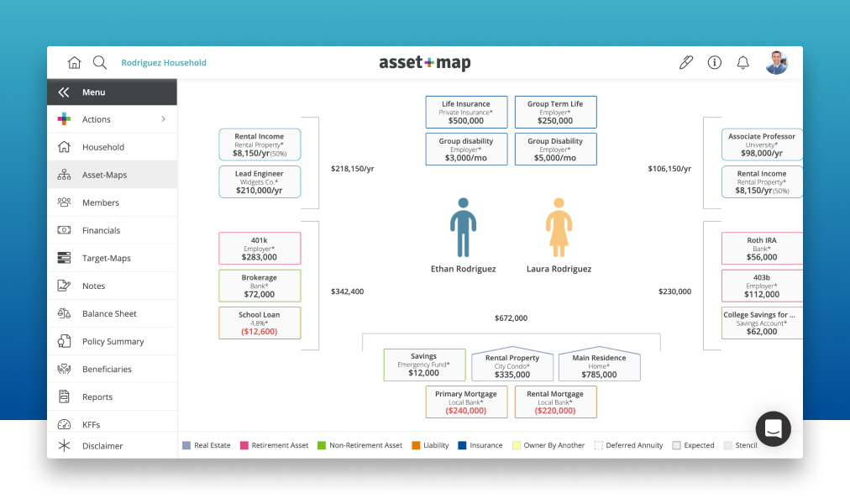Open the info circle icon

coord(715,62)
